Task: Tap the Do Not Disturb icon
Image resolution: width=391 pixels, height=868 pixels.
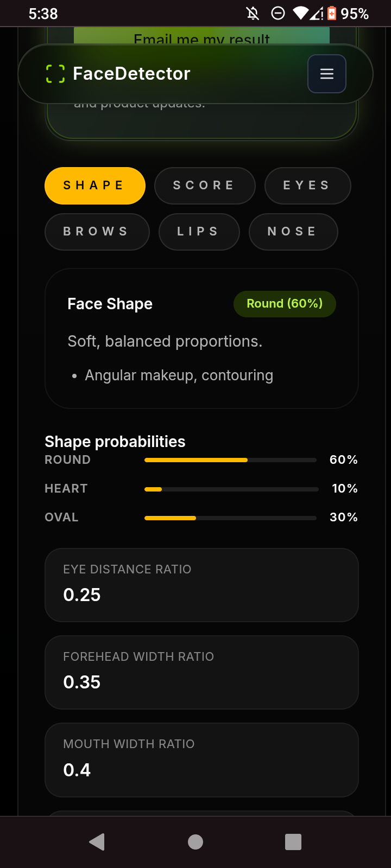Action: 278,14
